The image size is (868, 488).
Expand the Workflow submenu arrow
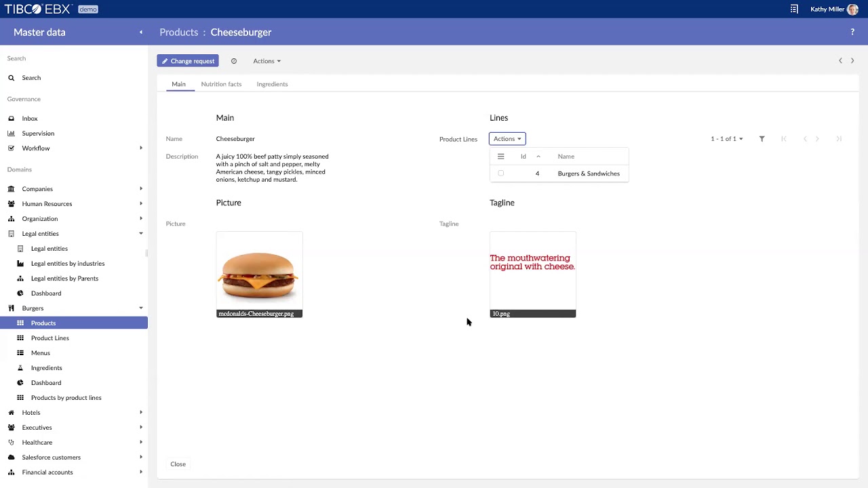pyautogui.click(x=141, y=148)
